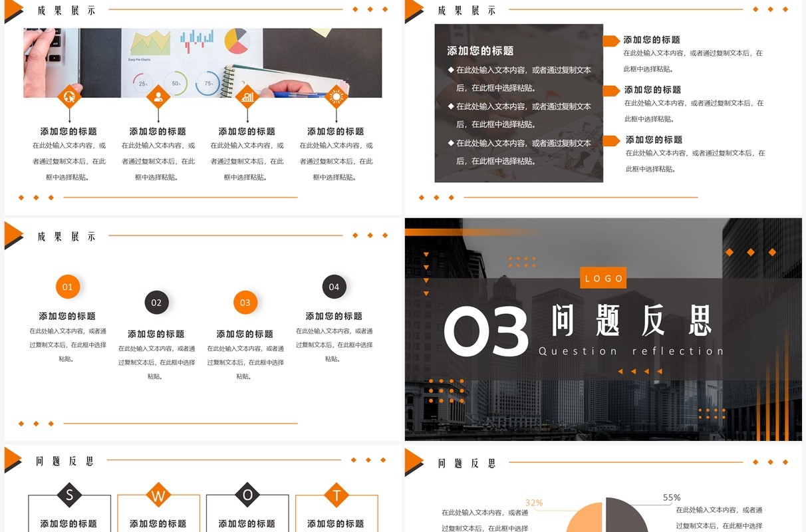Image resolution: width=806 pixels, height=532 pixels.
Task: Click the blue and red bar chart in photo
Action: click(197, 40)
